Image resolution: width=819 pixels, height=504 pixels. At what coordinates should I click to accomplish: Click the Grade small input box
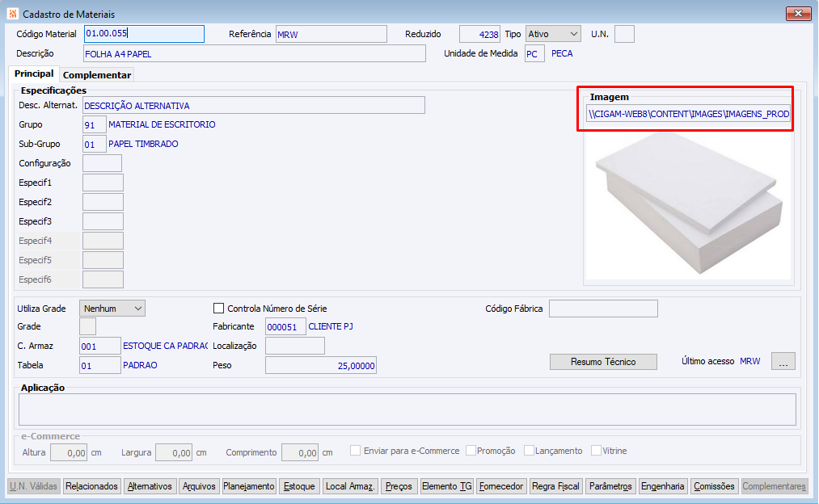coord(87,326)
